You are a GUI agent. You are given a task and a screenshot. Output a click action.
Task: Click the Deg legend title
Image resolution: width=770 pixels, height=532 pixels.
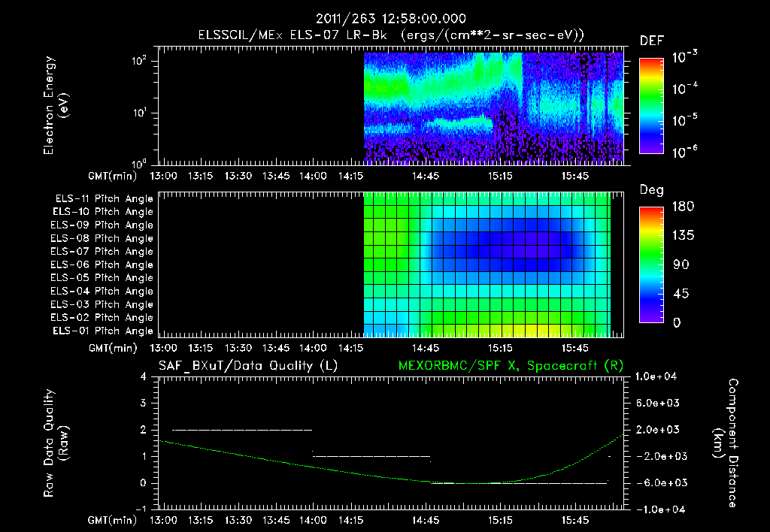pyautogui.click(x=652, y=190)
